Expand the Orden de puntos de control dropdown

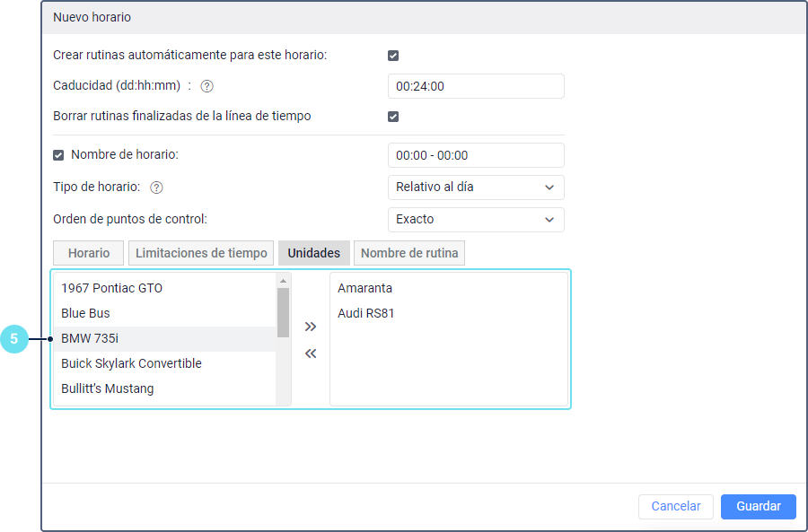pos(475,219)
